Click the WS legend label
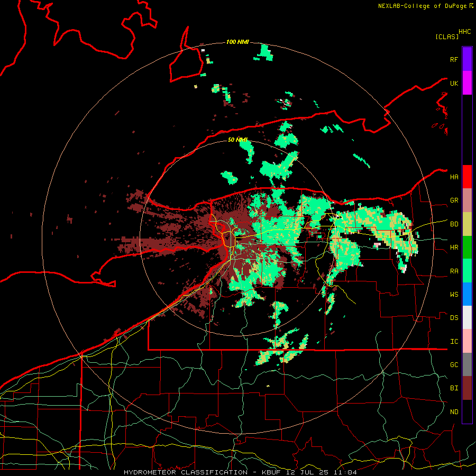Image resolution: width=476 pixels, height=476 pixels. point(454,295)
